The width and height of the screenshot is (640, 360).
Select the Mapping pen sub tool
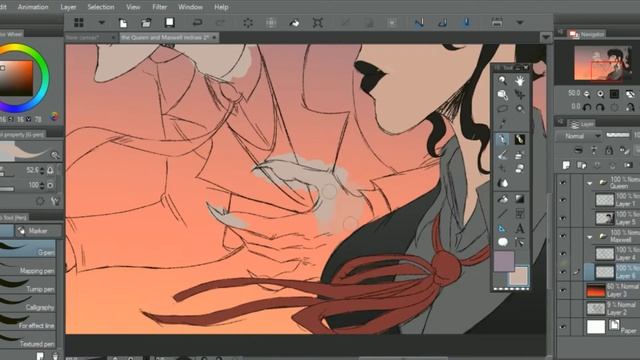click(x=28, y=267)
